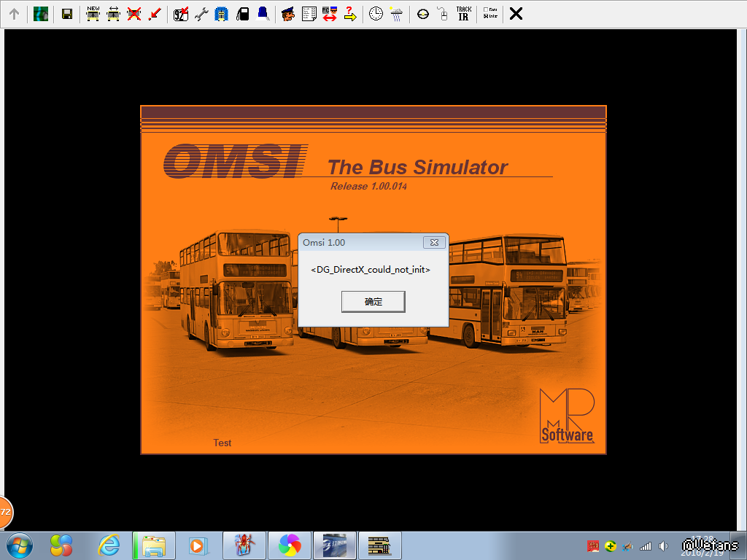The width and height of the screenshot is (747, 560).
Task: Switch to the color pinwheel taskbar app
Action: pos(290,545)
